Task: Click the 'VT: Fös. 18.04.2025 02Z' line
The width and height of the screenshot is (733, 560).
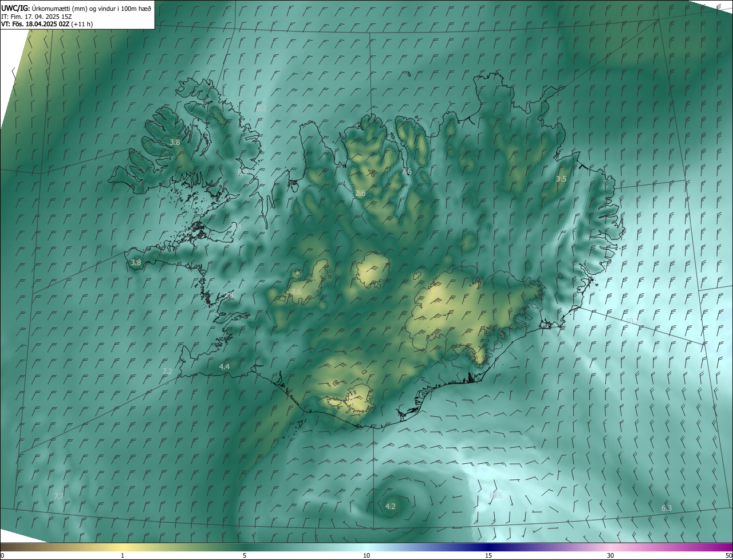Action: coord(47,24)
